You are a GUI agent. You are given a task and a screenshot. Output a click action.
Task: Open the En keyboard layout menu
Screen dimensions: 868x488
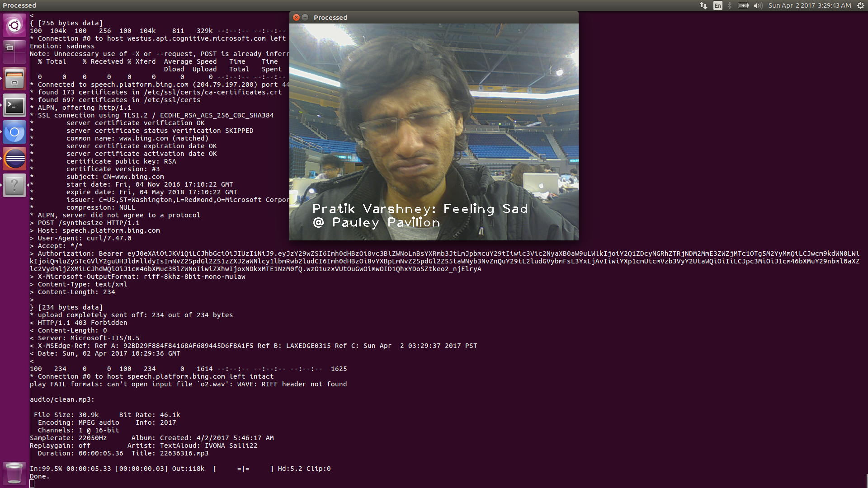point(717,5)
